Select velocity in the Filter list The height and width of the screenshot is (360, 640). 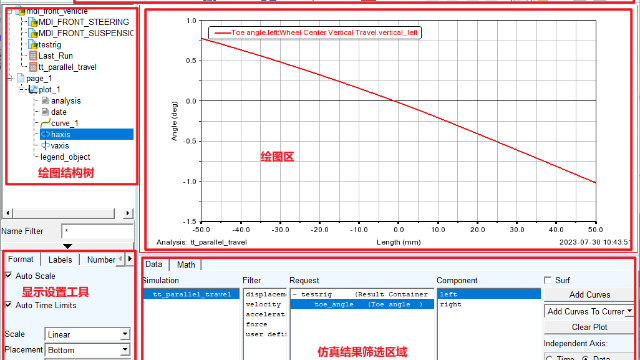(x=265, y=304)
